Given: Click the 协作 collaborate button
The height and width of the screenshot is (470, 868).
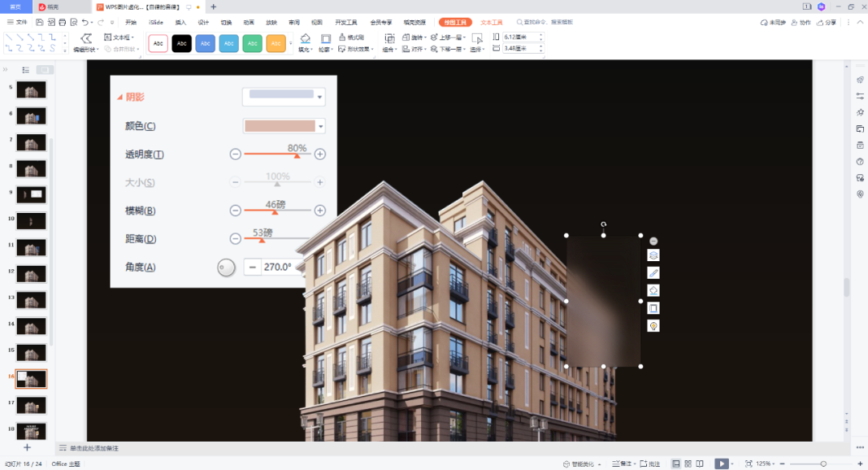Looking at the screenshot, I should tap(801, 22).
